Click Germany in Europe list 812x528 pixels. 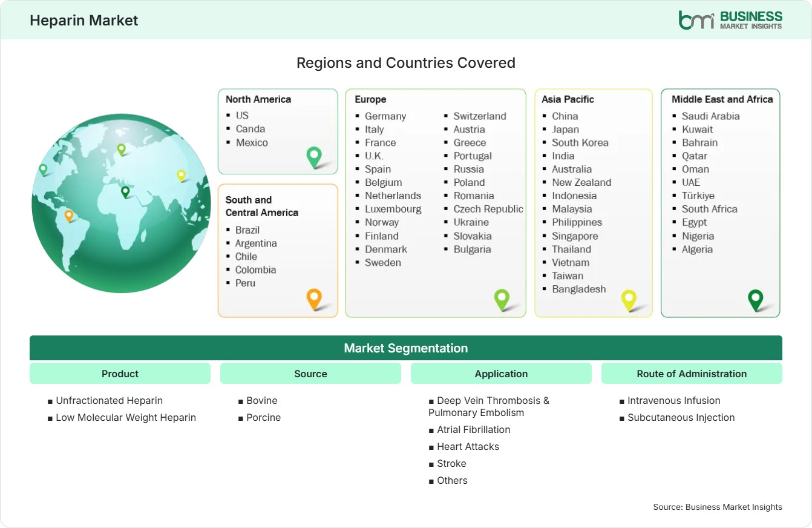(385, 116)
